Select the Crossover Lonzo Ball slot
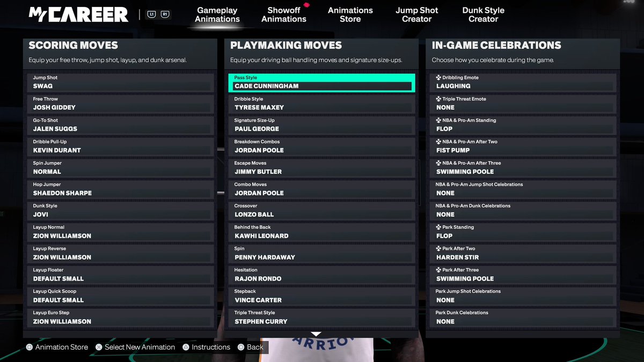 coord(322,211)
